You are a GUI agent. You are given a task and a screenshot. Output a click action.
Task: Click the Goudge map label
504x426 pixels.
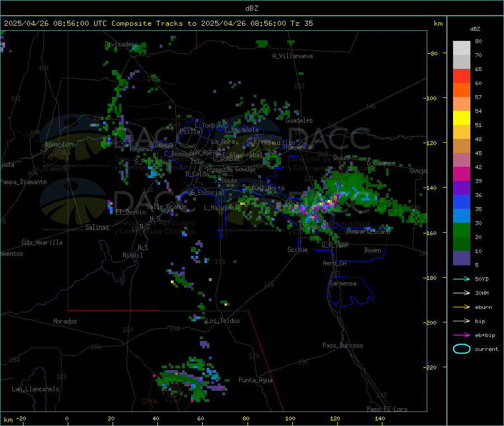point(245,169)
